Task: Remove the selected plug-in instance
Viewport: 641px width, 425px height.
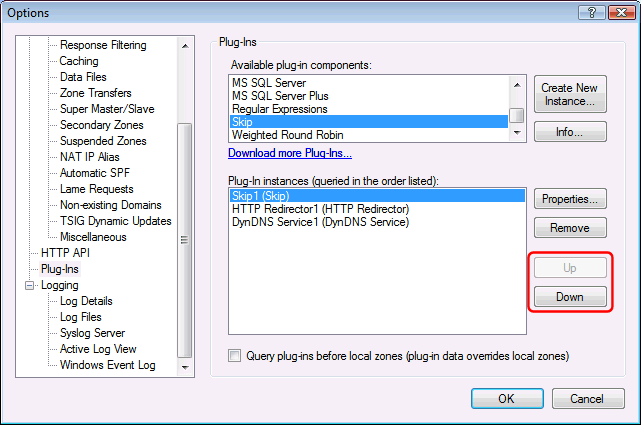Action: coord(570,228)
